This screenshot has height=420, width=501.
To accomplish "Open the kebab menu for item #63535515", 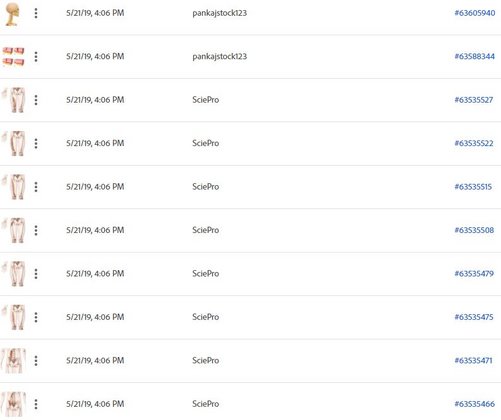I will [36, 187].
